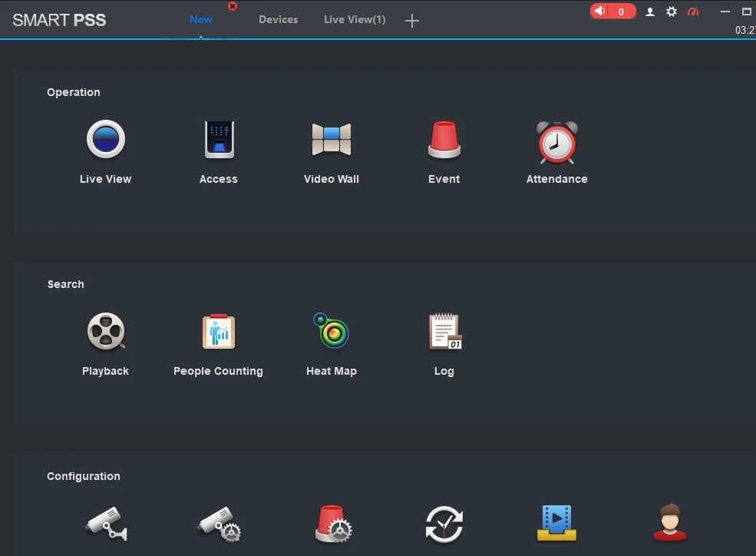756x556 pixels.
Task: Switch to the Devices tab
Action: coord(278,19)
